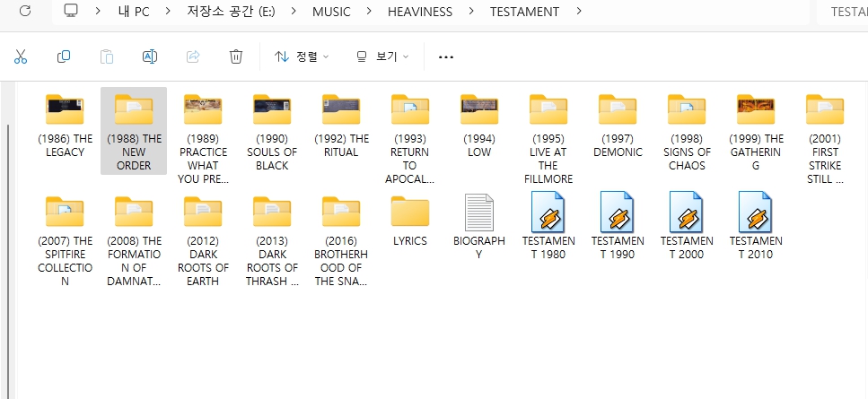This screenshot has height=399, width=868.
Task: Navigate to 내 PC in breadcrumb
Action: [x=134, y=12]
